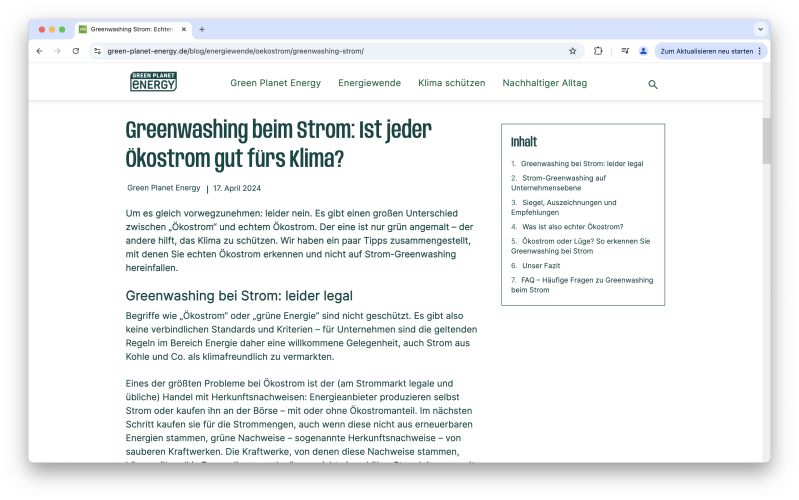Bookmark page with the star icon
799x500 pixels.
point(573,51)
